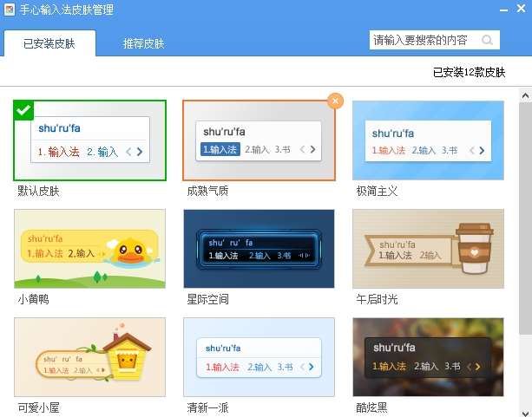532x417 pixels.
Task: Click the scrollbar up arrow
Action: 525,96
